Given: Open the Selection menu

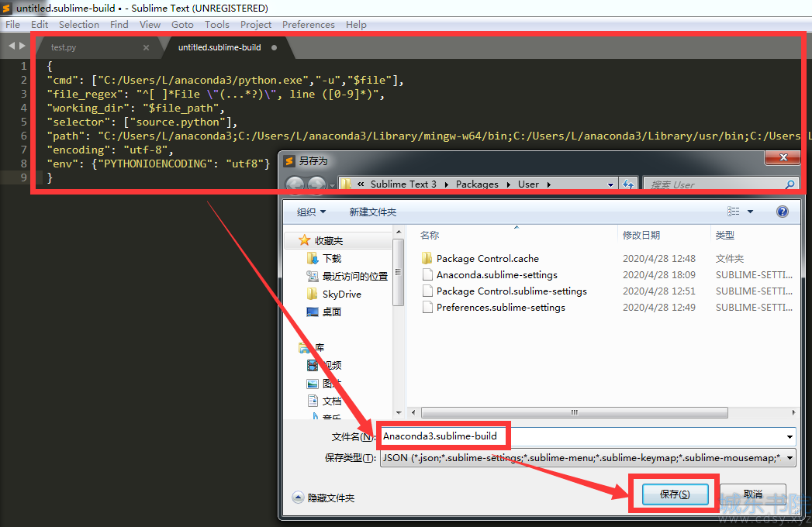Looking at the screenshot, I should coord(78,24).
